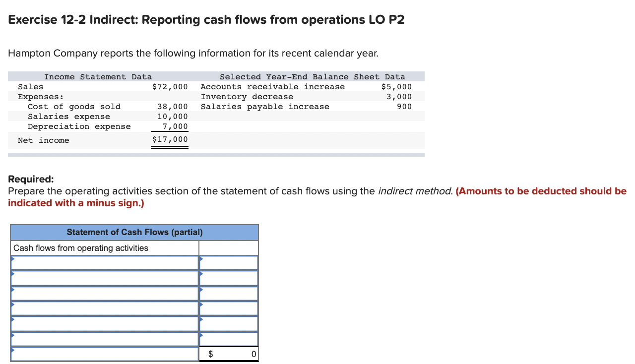
Task: Open the last row description dropdown
Action: tap(104, 354)
